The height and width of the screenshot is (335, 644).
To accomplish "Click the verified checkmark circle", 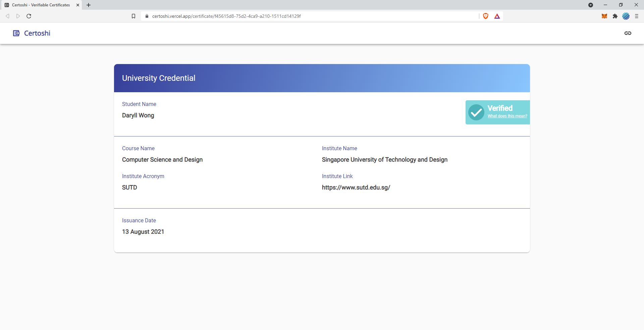I will pos(476,112).
